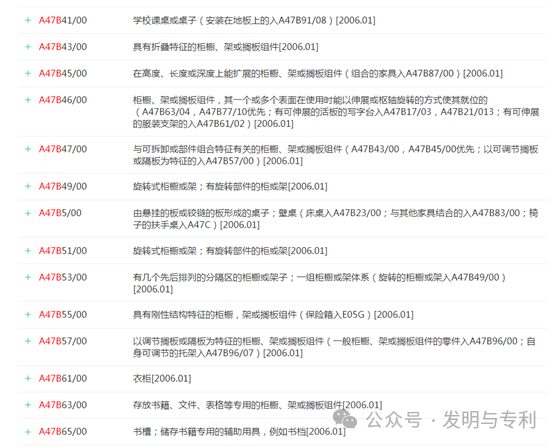Open classification code A47B53/00

[63, 277]
